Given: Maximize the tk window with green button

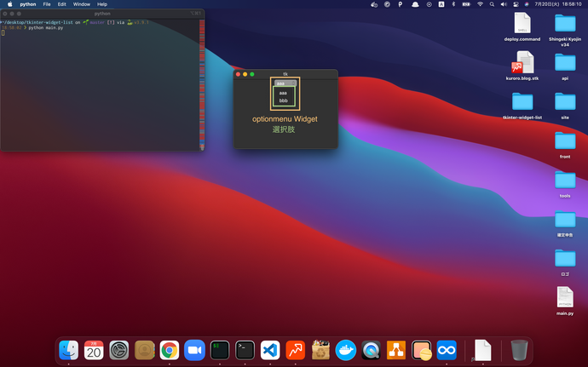Looking at the screenshot, I should coord(252,74).
